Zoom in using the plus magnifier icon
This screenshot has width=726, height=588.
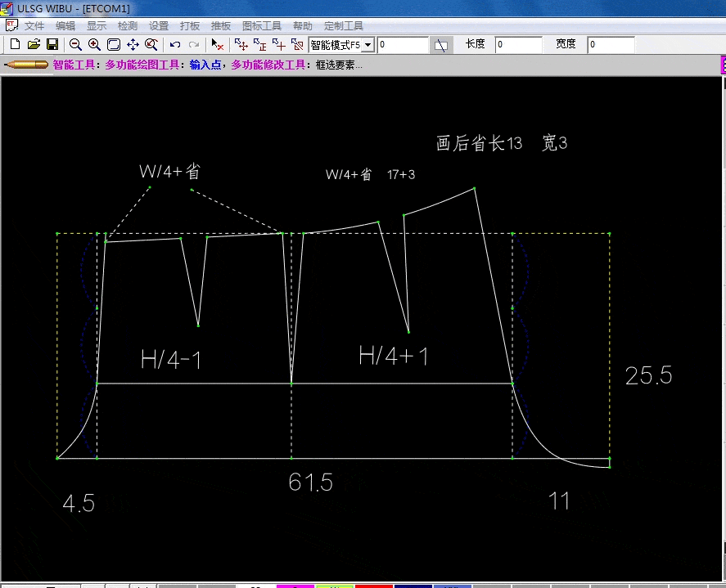point(94,44)
